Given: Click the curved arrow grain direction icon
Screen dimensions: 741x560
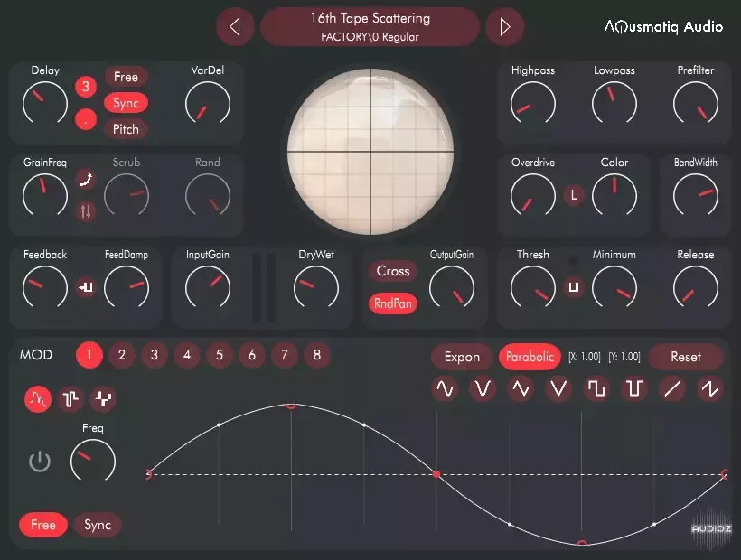Looking at the screenshot, I should point(86,179).
